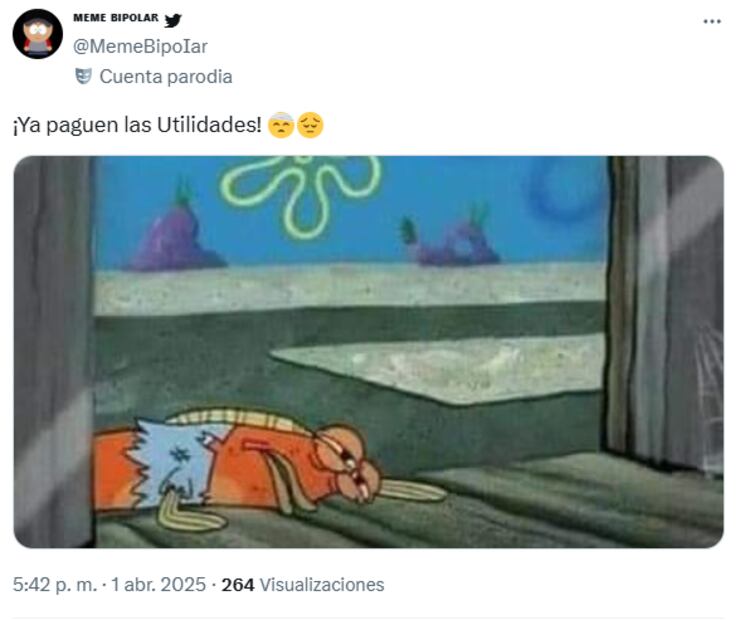Viewport: 745px width, 620px height.
Task: Click the MEME BIPOLAR display name
Action: [x=116, y=18]
